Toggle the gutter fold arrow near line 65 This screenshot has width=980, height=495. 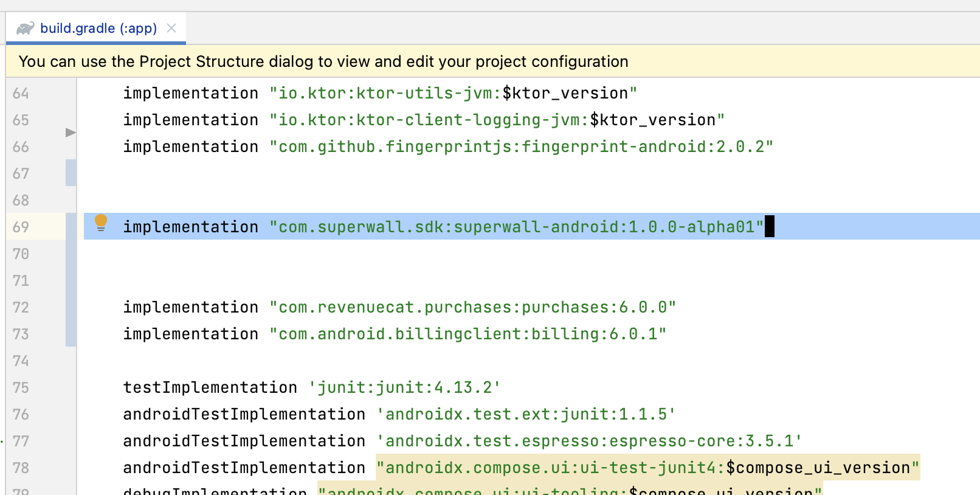click(71, 133)
